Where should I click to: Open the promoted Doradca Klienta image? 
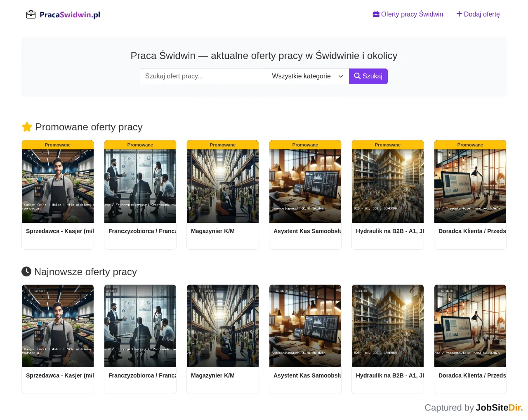click(x=470, y=186)
